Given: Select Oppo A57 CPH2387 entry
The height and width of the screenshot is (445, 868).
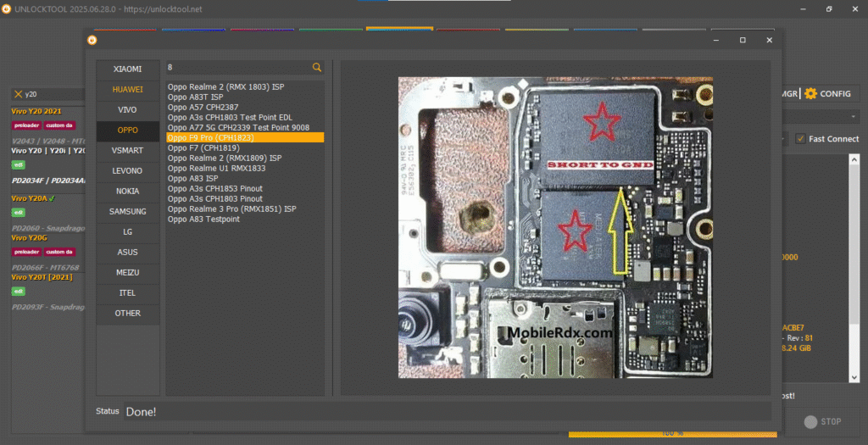Looking at the screenshot, I should tap(245, 108).
